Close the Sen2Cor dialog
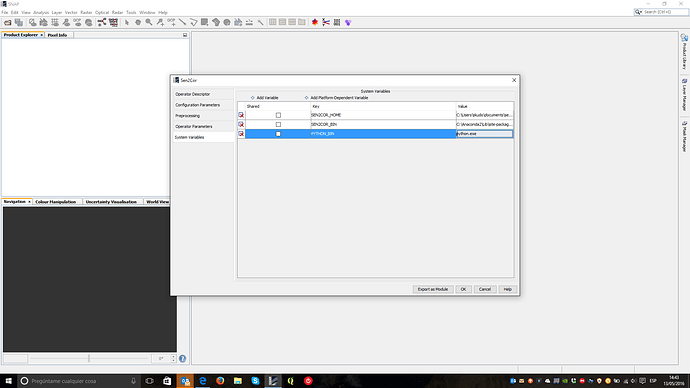This screenshot has width=690, height=388. click(514, 80)
